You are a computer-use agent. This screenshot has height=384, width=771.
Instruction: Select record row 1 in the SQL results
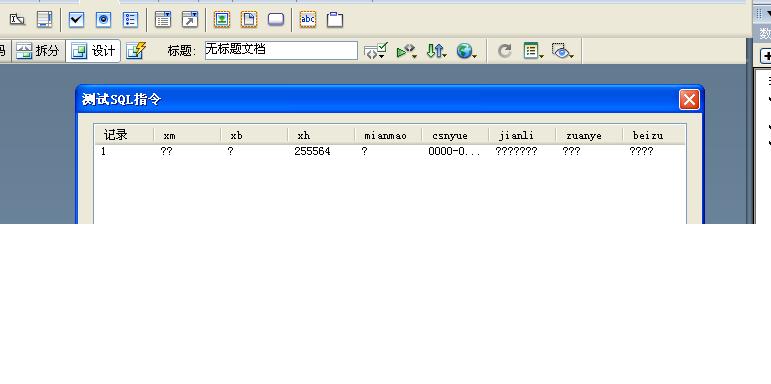(390, 151)
